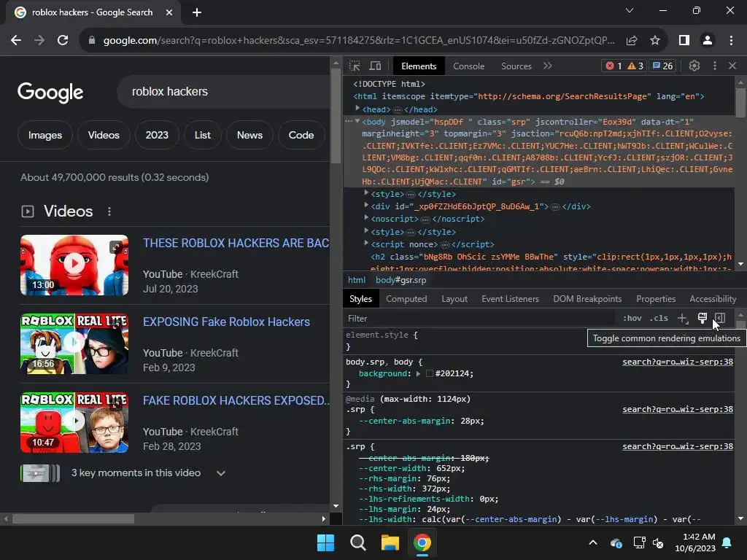Open notifications bell in taskbar

point(727,542)
